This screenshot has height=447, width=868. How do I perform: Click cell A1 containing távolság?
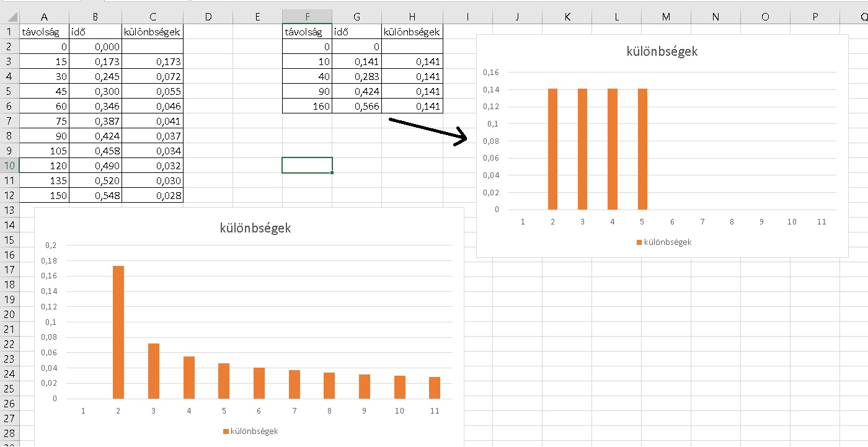44,32
